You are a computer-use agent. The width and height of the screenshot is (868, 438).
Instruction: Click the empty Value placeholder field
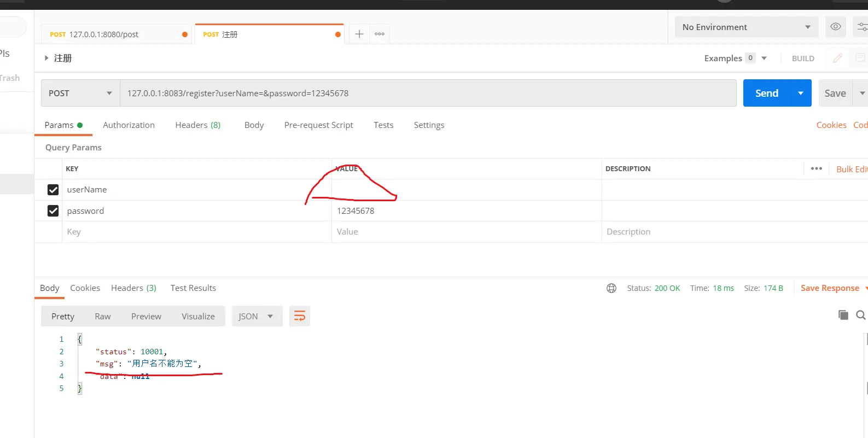pos(466,232)
